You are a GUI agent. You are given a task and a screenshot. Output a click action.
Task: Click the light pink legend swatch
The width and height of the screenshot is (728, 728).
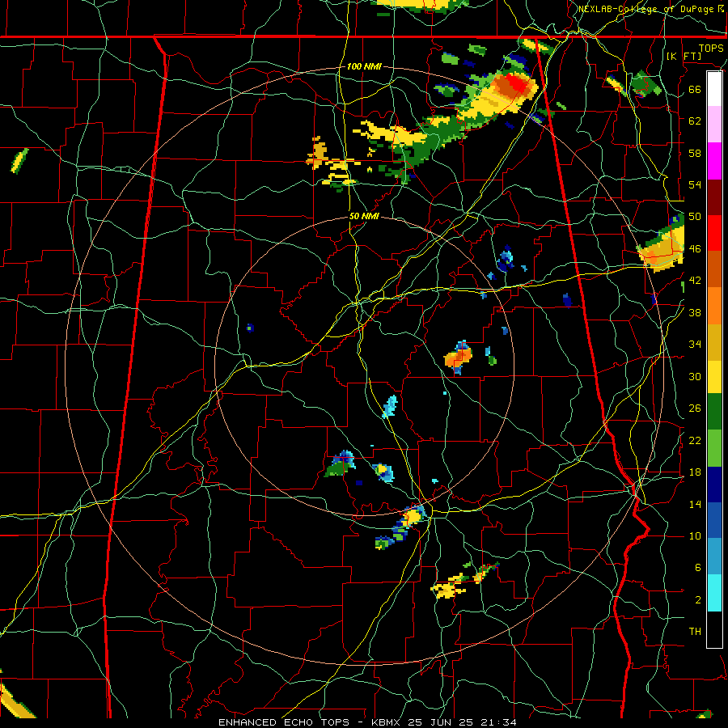point(714,125)
